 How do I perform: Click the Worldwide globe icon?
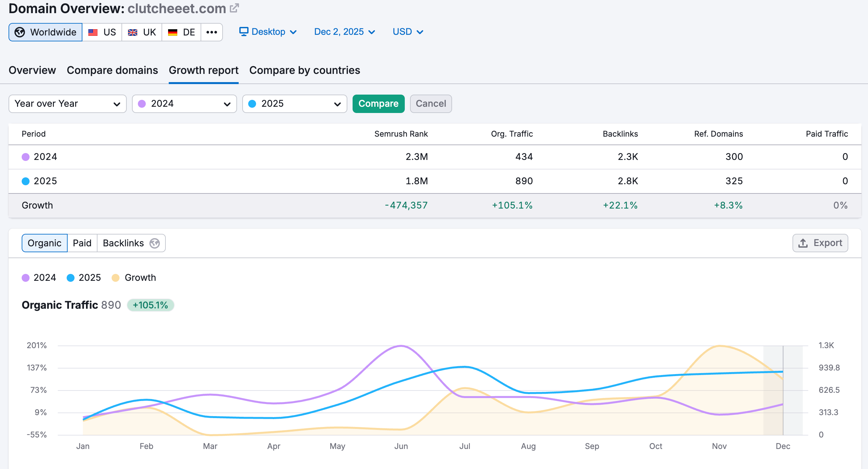click(x=20, y=32)
